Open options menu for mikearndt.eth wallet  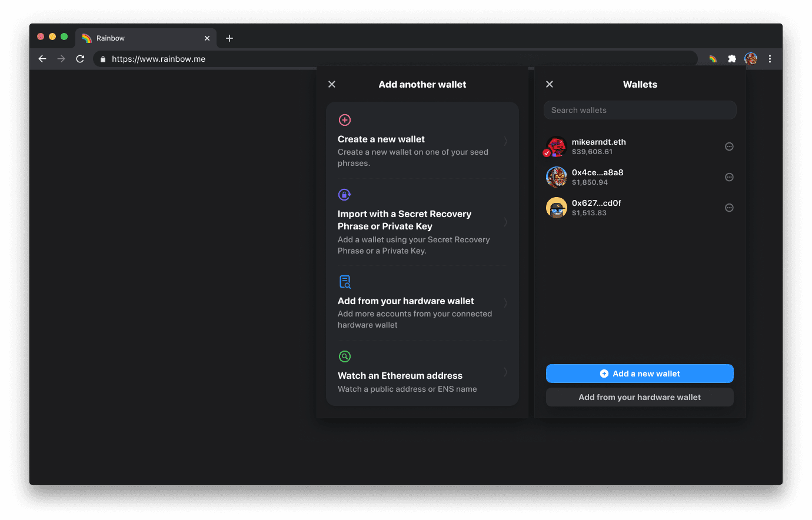click(x=729, y=146)
